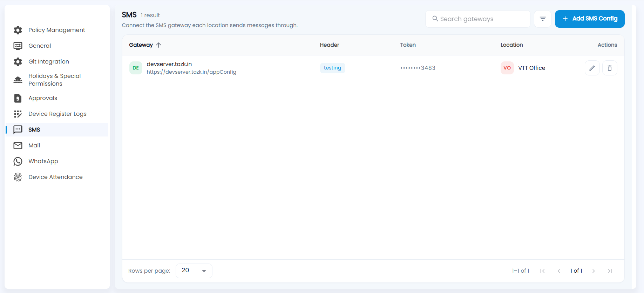Viewport: 644px width, 293px height.
Task: Click the search magnifier icon
Action: click(x=435, y=19)
